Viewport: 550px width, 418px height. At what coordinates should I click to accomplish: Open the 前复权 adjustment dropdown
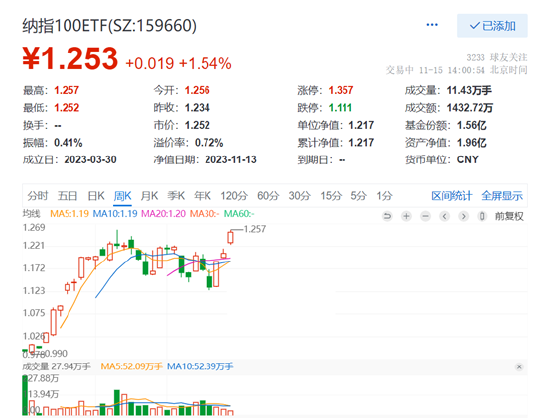pos(509,216)
